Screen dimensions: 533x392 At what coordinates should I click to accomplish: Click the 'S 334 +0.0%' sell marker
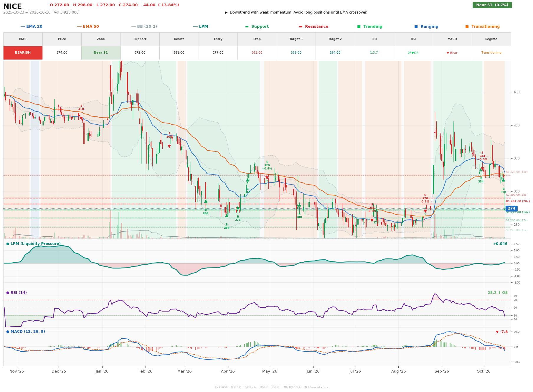[482, 169]
